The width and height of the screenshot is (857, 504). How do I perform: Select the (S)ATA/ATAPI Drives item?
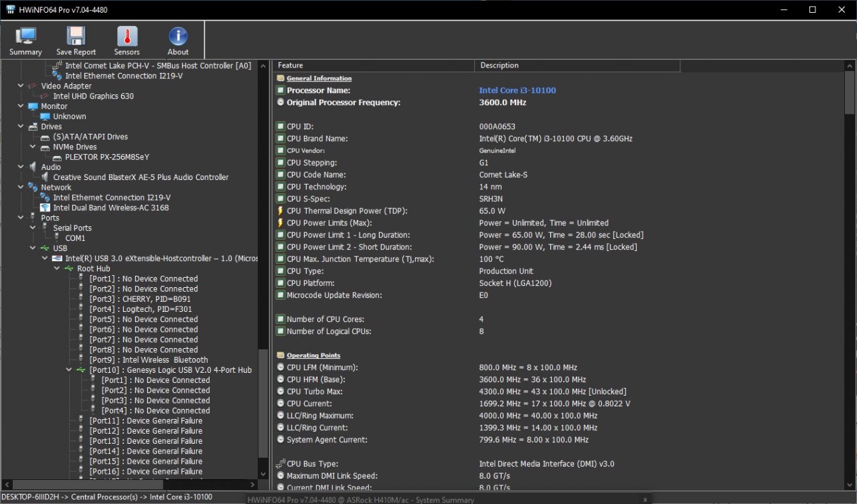pyautogui.click(x=90, y=137)
